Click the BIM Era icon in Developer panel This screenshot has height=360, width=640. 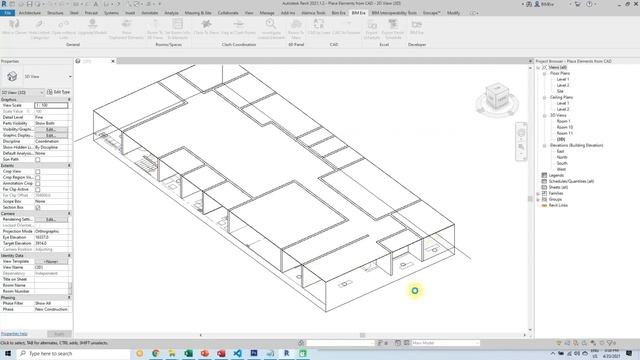tap(416, 24)
